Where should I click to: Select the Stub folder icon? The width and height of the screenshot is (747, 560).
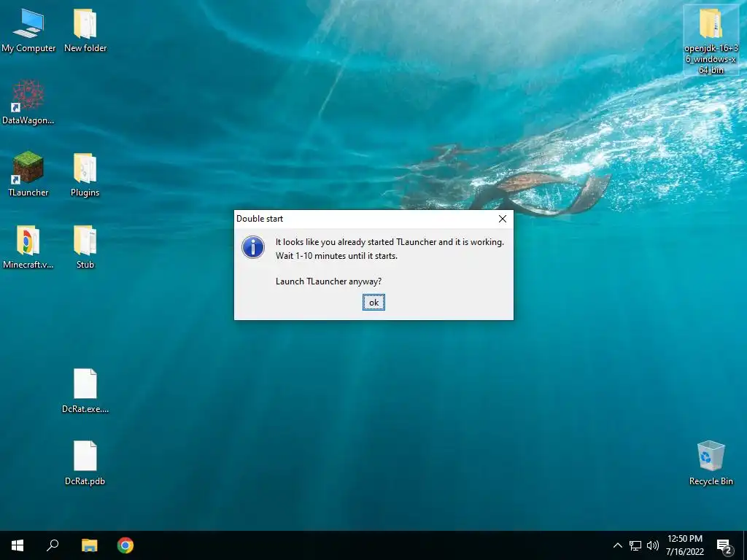pyautogui.click(x=85, y=246)
